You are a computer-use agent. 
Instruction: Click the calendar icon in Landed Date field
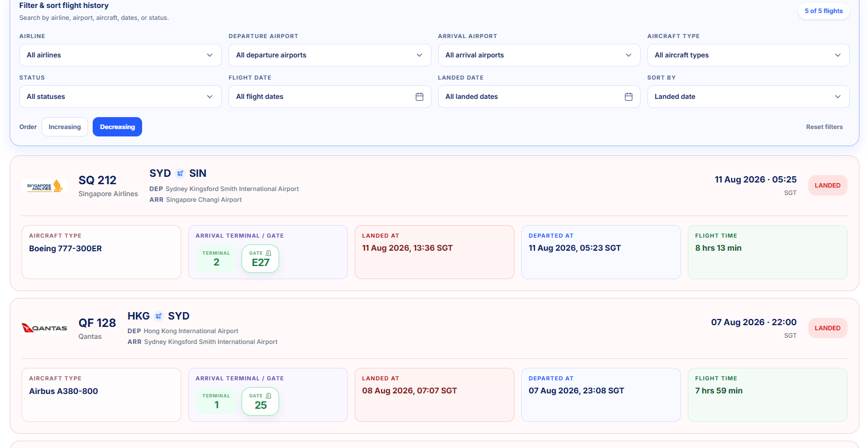tap(629, 97)
